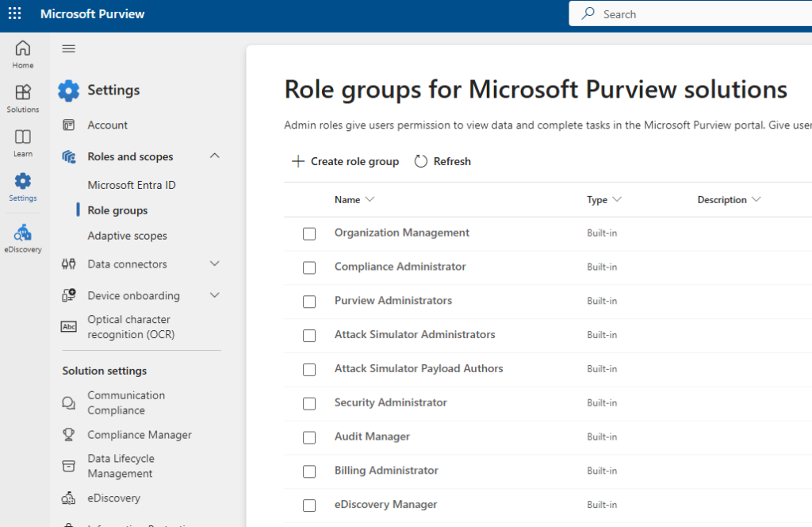This screenshot has height=527, width=812.
Task: Click into the Search box
Action: pyautogui.click(x=691, y=13)
